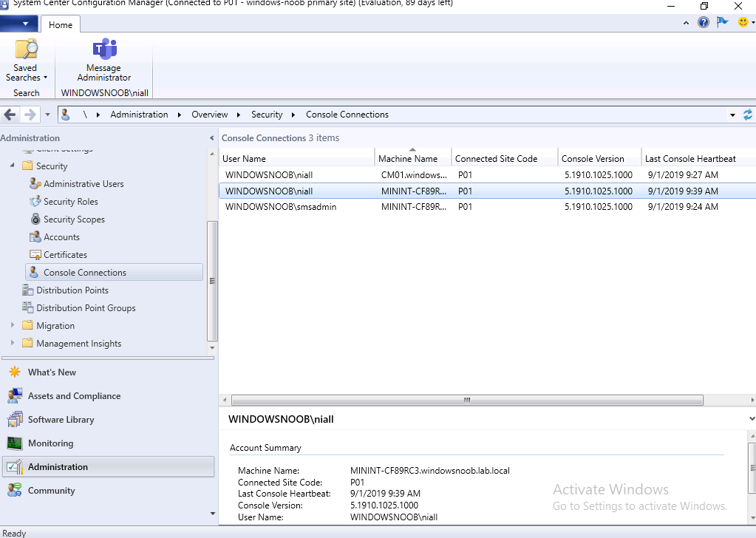
Task: Select the 9/1/2019 9:39 AM heartbeat cell
Action: click(683, 191)
